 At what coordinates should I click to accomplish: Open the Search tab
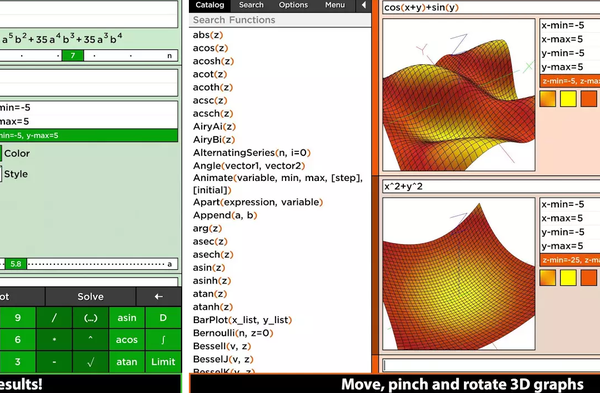pyautogui.click(x=251, y=5)
